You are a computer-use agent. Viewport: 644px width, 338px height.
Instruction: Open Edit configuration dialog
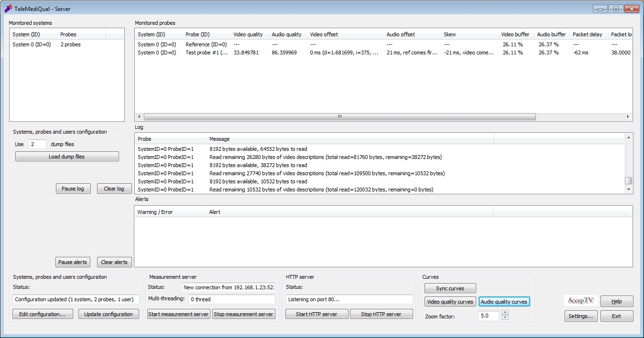click(42, 314)
